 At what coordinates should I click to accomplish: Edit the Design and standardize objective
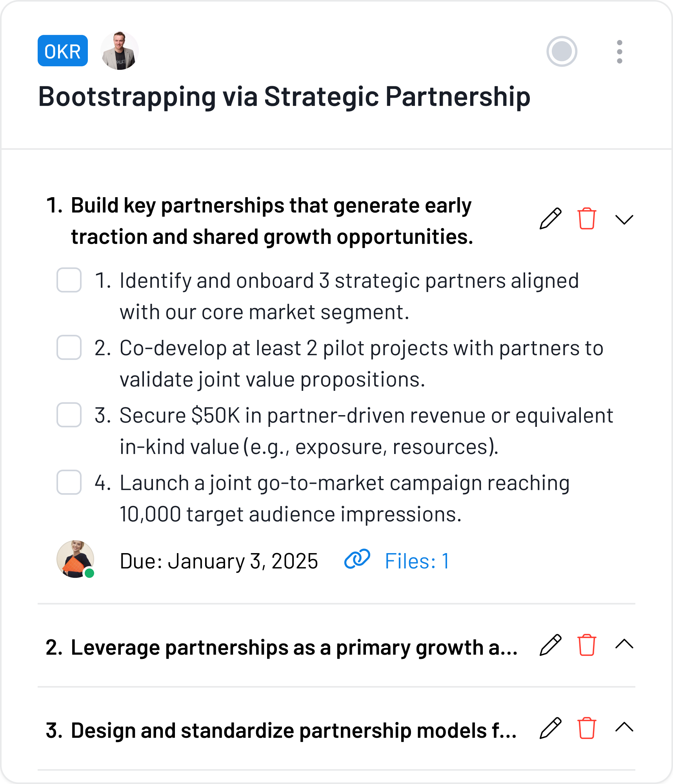550,728
